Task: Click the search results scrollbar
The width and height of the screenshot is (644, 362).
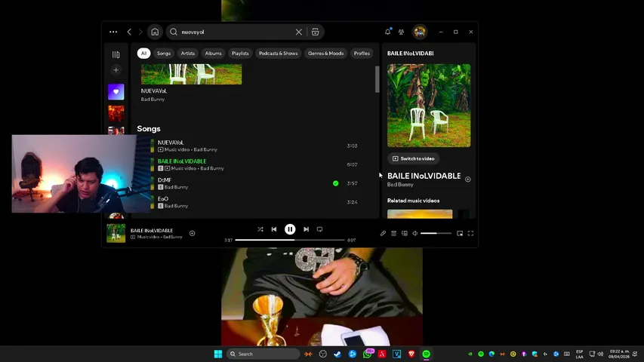Action: pyautogui.click(x=377, y=79)
